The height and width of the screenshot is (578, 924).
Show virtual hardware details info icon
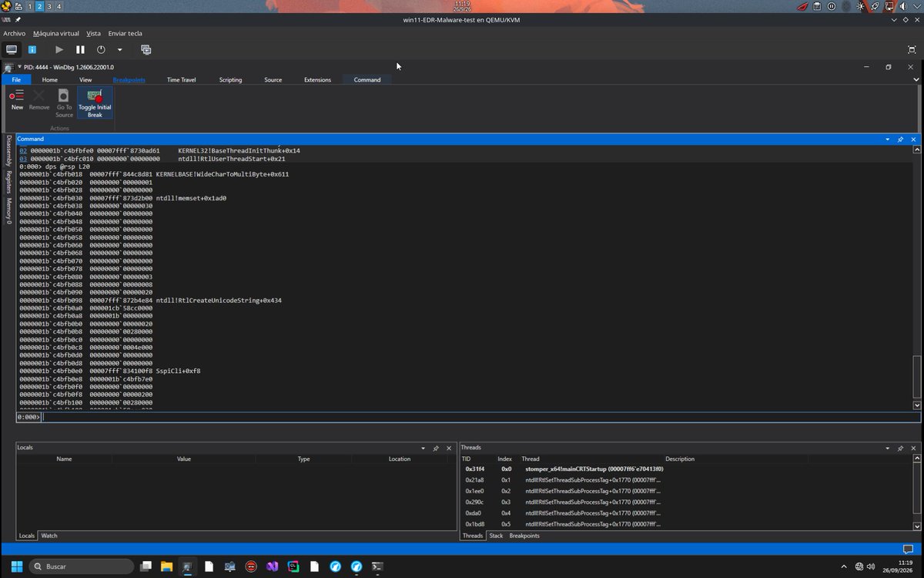[32, 49]
